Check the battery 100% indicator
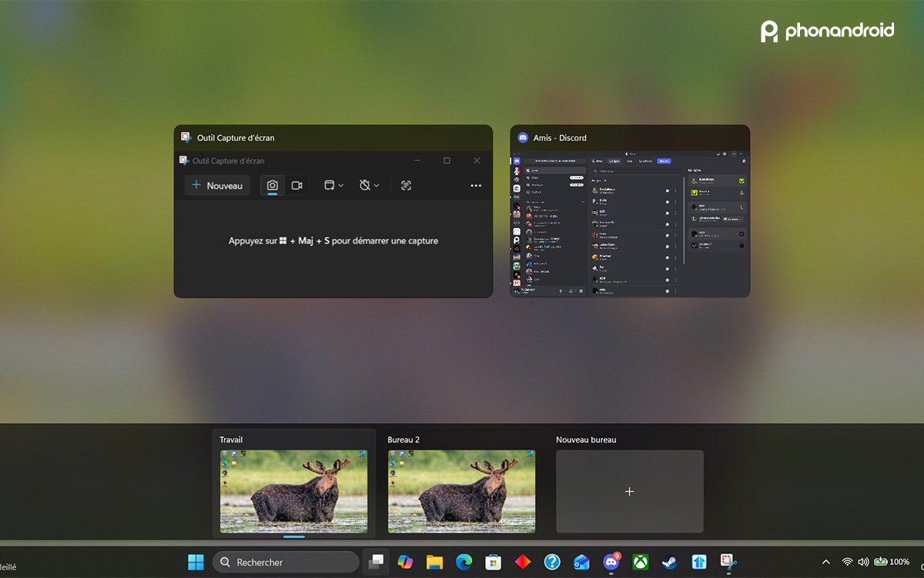Image resolution: width=924 pixels, height=578 pixels. tap(892, 562)
